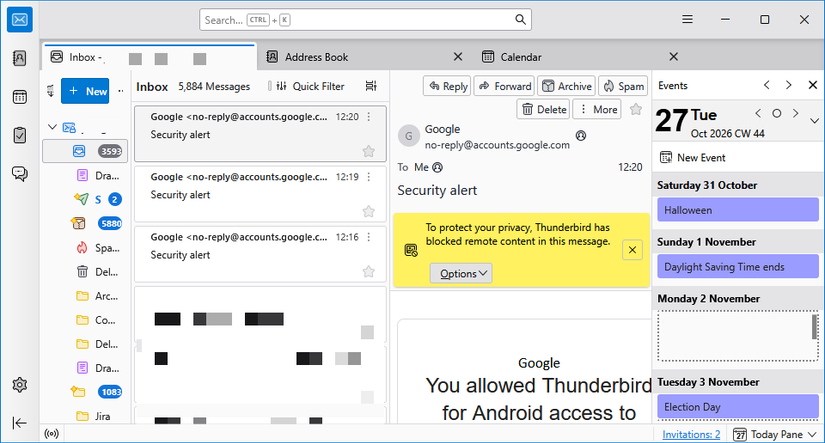Close the Events today pane
This screenshot has height=443, width=825.
click(x=812, y=85)
